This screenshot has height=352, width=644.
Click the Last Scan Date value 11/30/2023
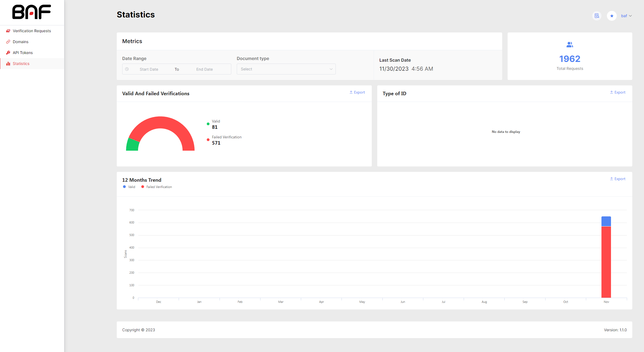[394, 69]
